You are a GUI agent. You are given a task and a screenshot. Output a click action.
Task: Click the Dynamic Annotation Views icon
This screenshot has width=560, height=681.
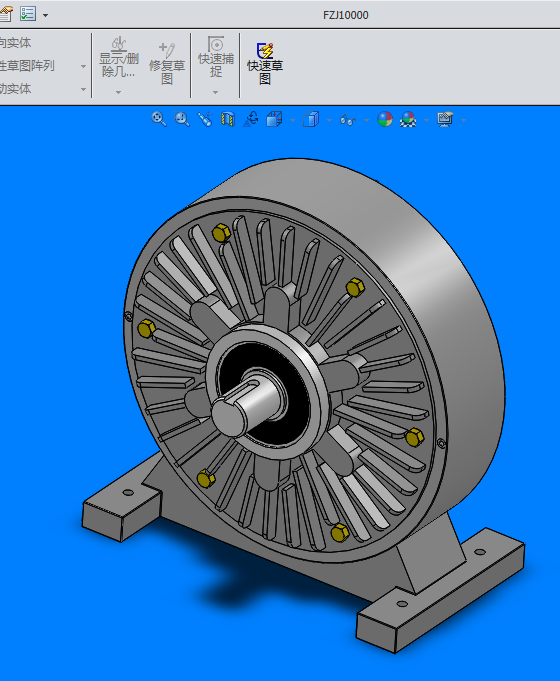pos(251,119)
